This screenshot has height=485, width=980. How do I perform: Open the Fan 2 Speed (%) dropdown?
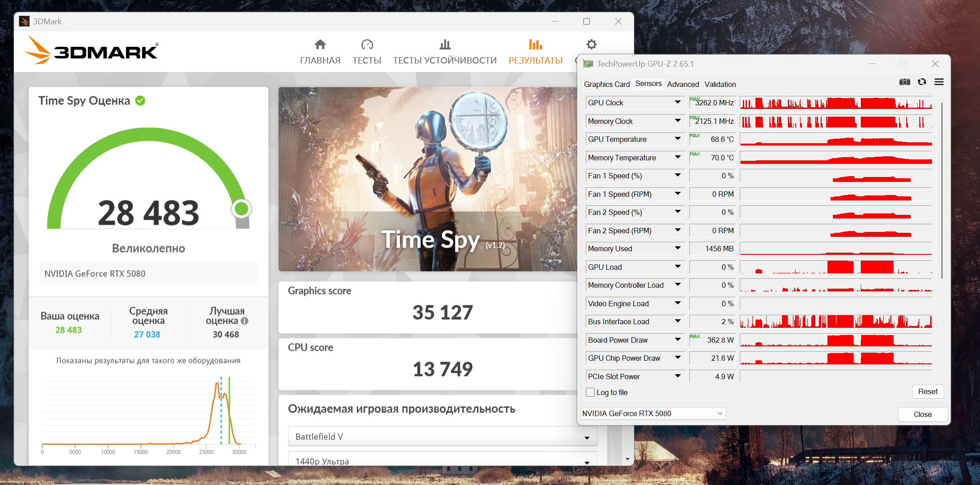point(678,212)
